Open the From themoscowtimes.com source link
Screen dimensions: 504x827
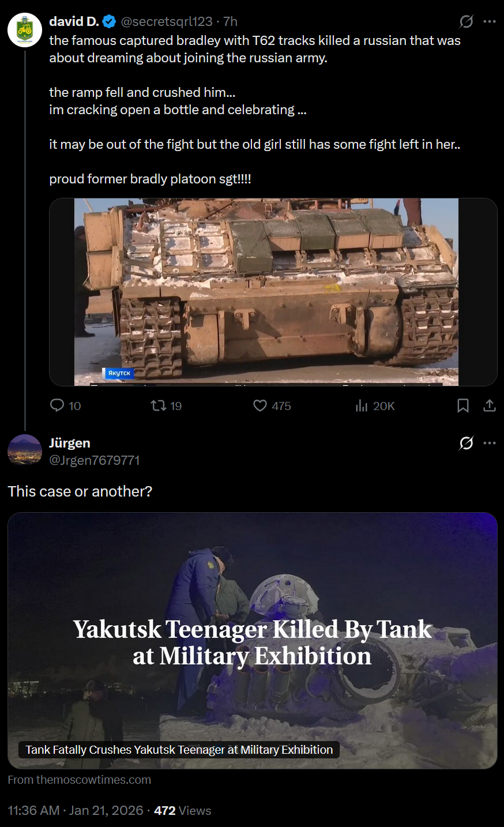[x=80, y=780]
